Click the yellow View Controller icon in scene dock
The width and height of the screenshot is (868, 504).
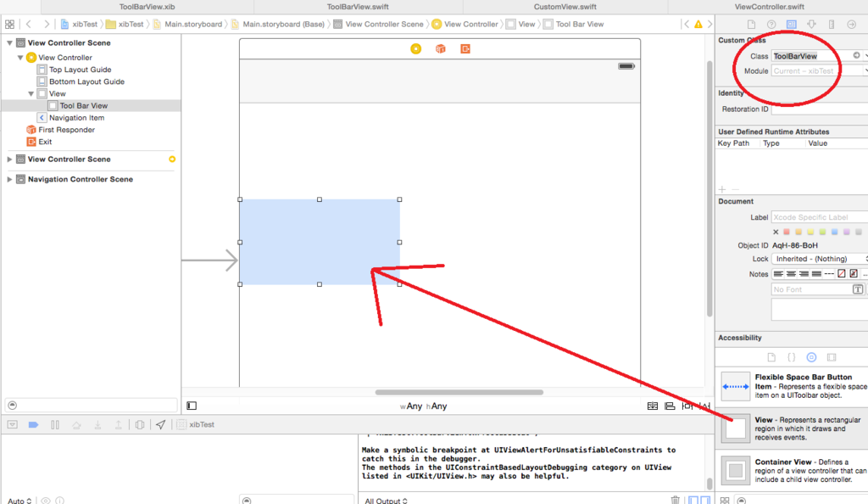415,48
